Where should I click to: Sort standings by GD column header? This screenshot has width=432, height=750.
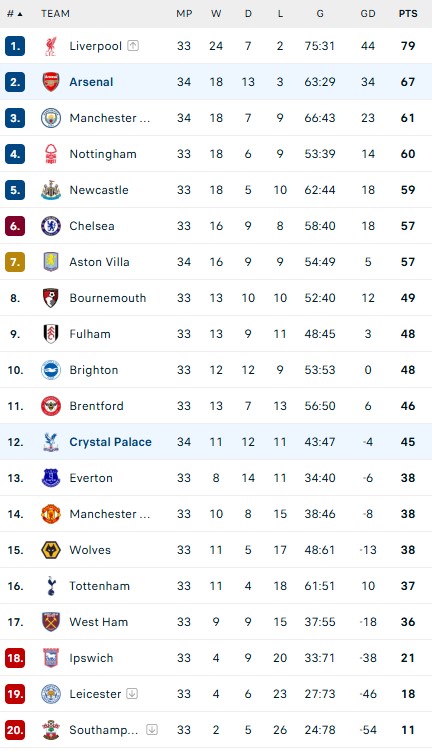coord(368,14)
